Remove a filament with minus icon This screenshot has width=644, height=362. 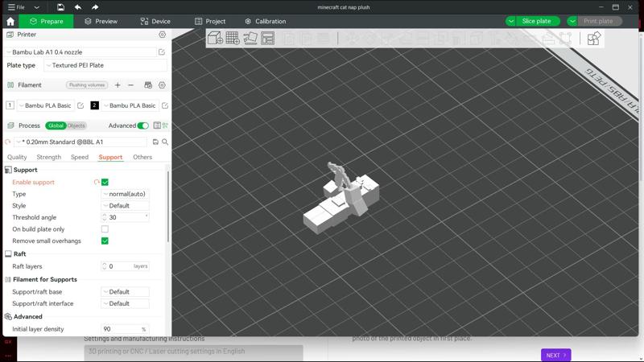[130, 85]
